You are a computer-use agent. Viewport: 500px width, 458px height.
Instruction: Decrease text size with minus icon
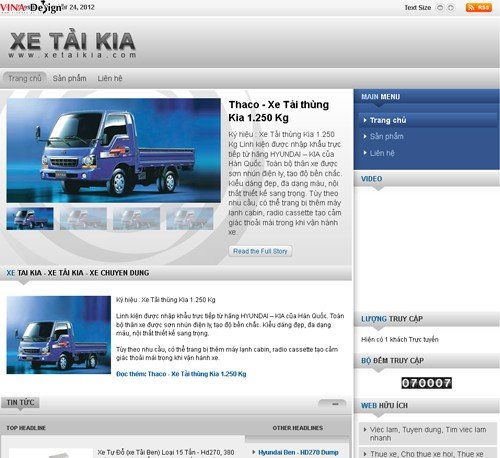click(440, 8)
